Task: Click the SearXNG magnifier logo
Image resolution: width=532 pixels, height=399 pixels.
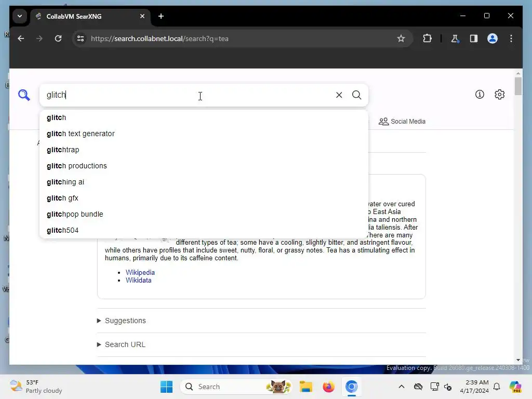Action: coord(24,95)
